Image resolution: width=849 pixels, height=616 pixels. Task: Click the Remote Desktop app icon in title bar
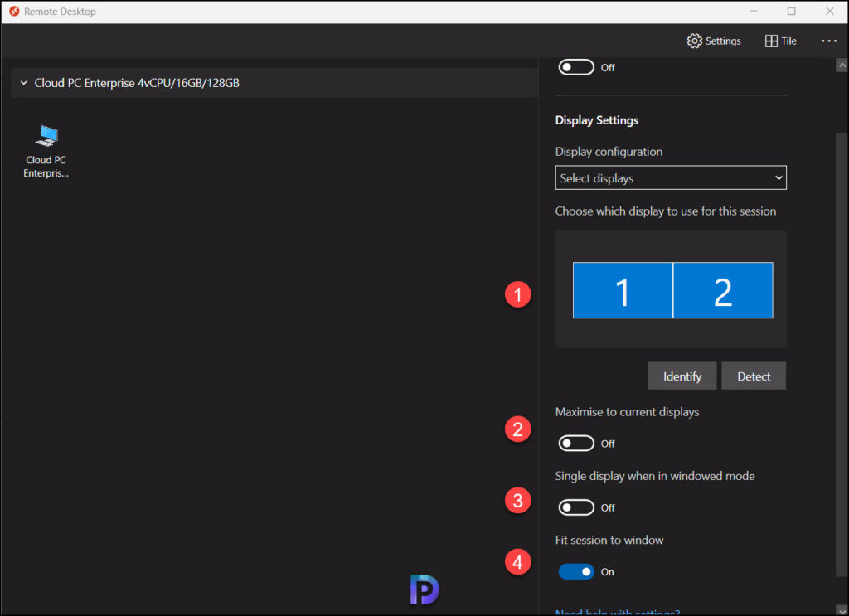click(14, 12)
